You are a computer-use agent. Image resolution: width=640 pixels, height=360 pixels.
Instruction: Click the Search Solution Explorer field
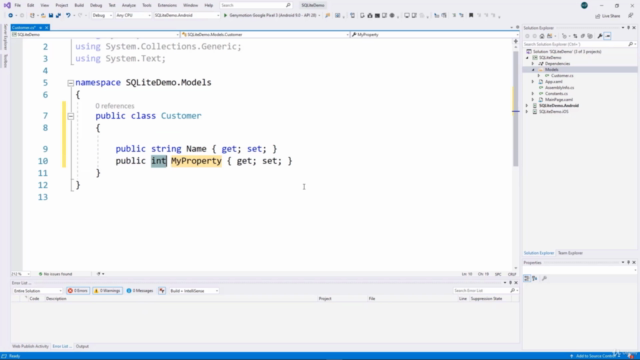[x=576, y=44]
